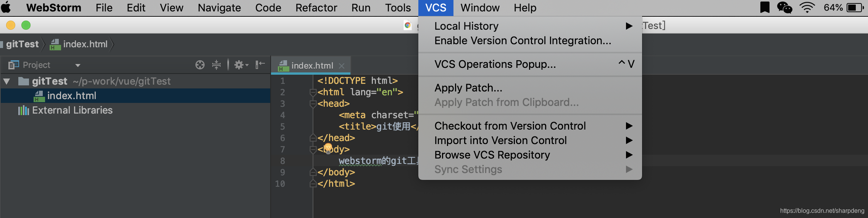Open the Edit menu
This screenshot has height=218, width=868.
pos(136,8)
